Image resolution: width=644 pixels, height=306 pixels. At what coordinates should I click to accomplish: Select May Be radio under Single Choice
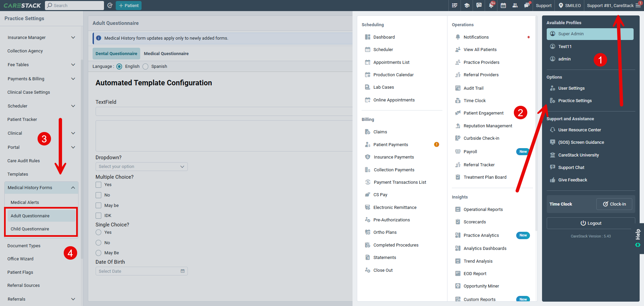tap(98, 253)
